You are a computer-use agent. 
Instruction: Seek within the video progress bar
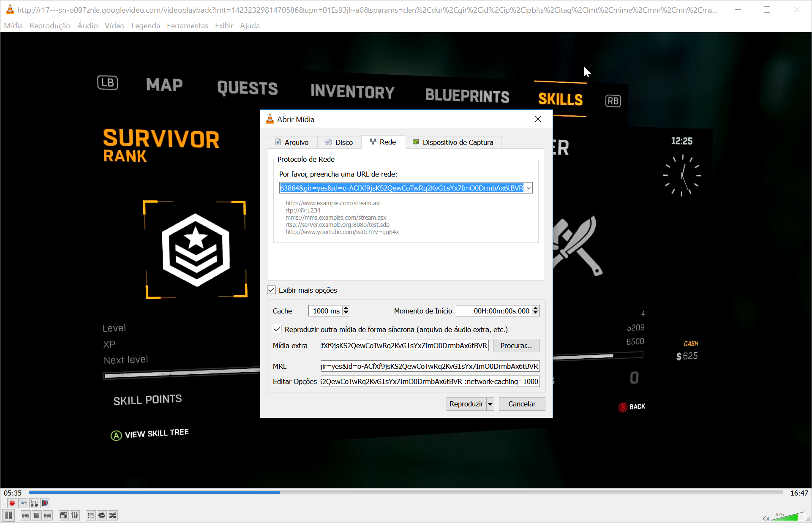click(x=406, y=493)
